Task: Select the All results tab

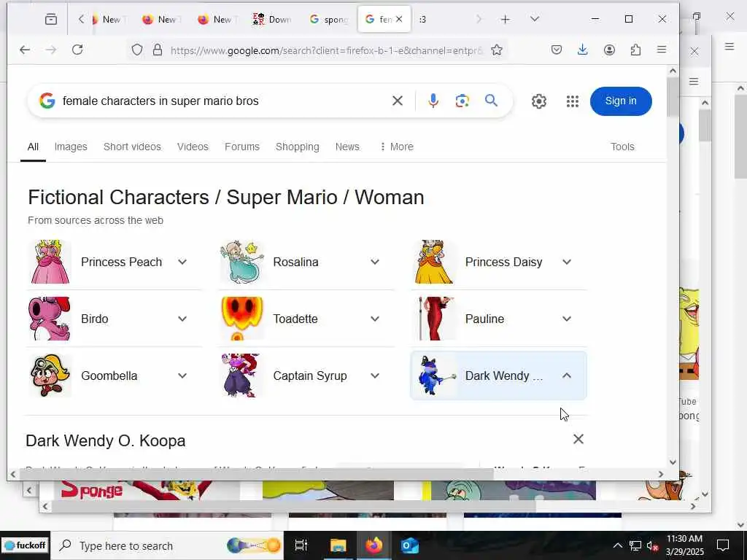Action: pyautogui.click(x=33, y=147)
